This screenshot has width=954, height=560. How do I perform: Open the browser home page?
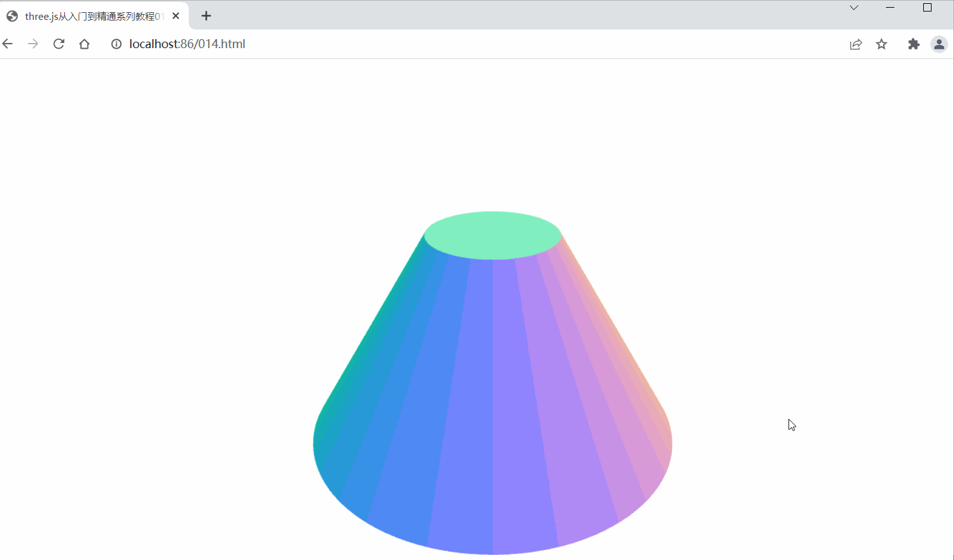point(84,44)
